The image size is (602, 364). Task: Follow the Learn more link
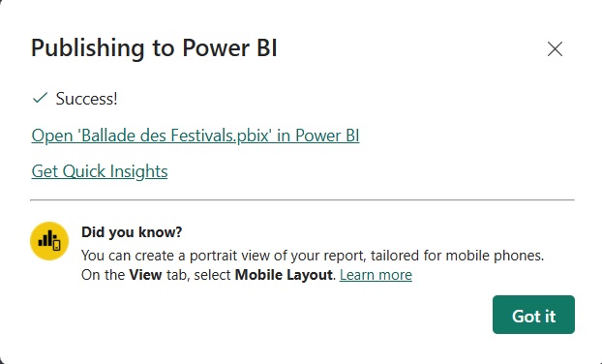point(376,275)
